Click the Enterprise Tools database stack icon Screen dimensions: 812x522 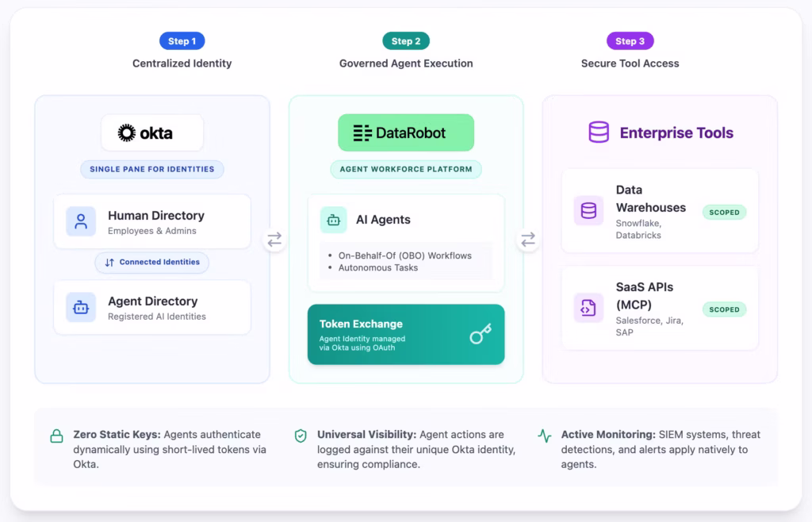click(x=599, y=132)
